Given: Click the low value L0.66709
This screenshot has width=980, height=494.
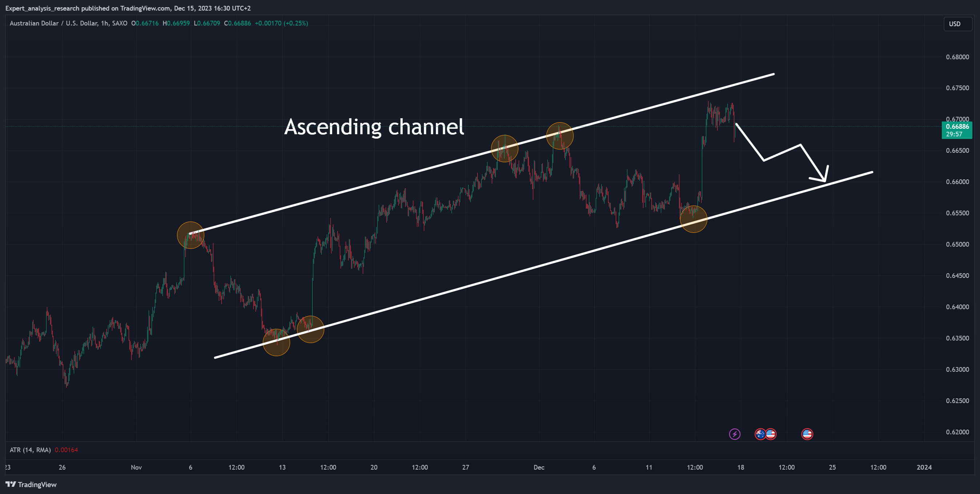Looking at the screenshot, I should (207, 23).
